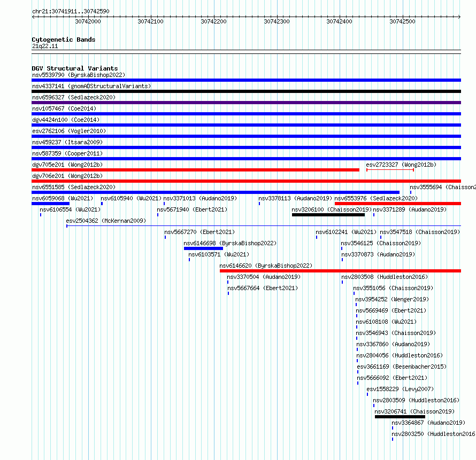Click the nsv5539790 (ByrskaBishop2022) label
The height and width of the screenshot is (460, 476).
pos(79,75)
